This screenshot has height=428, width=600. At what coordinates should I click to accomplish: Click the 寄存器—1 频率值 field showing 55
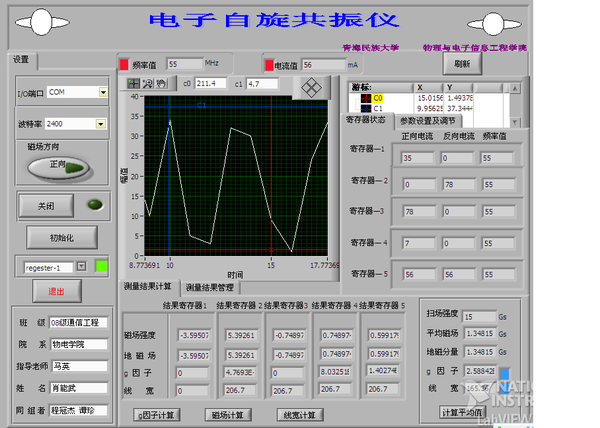pos(497,158)
